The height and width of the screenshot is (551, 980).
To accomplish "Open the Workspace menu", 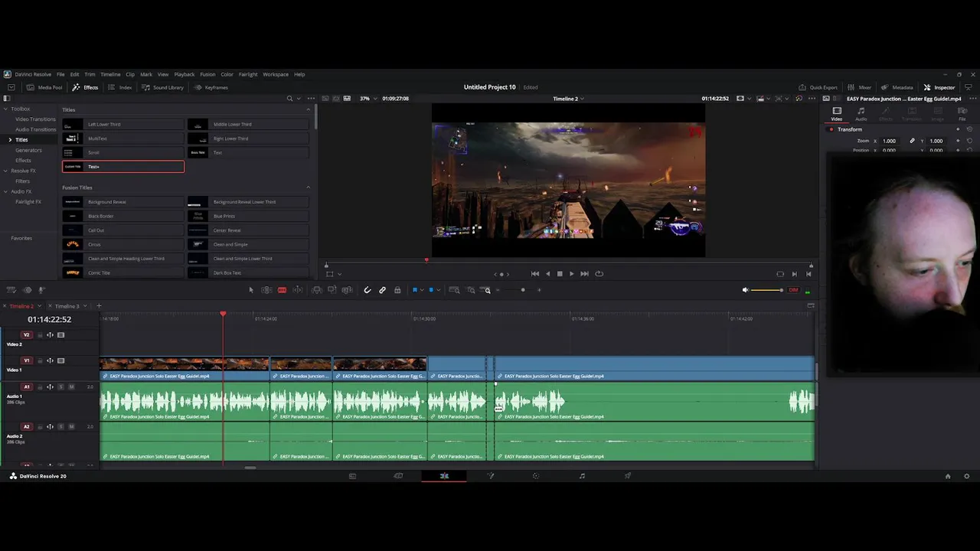I will (276, 74).
